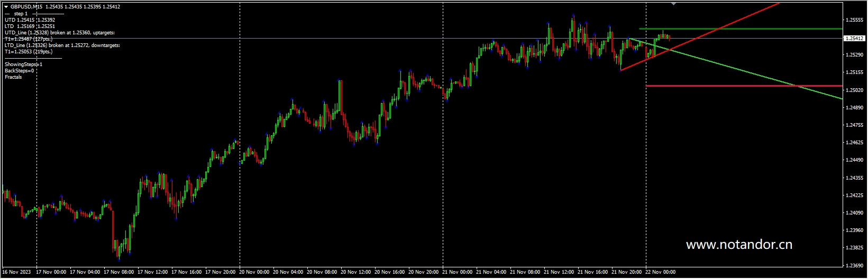Viewport: 868px width, 279px height.
Task: Click the 21 Nov 04:00 time label
Action: 491,272
